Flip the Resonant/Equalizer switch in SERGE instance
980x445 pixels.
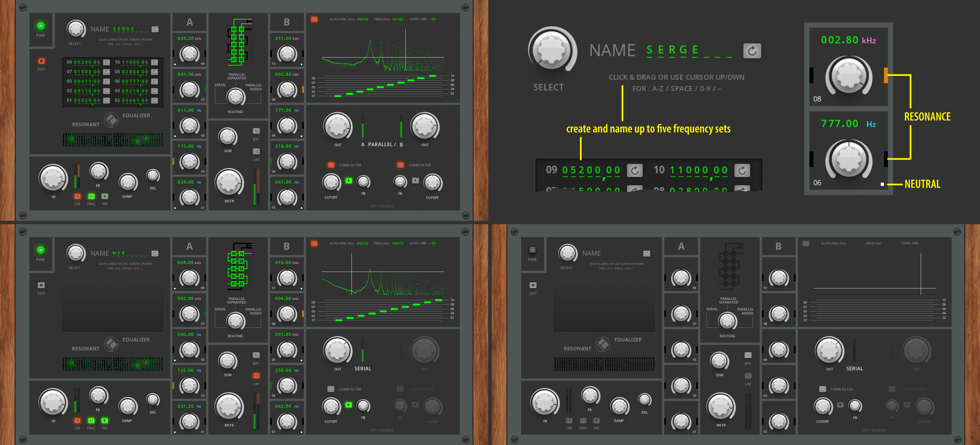click(111, 120)
